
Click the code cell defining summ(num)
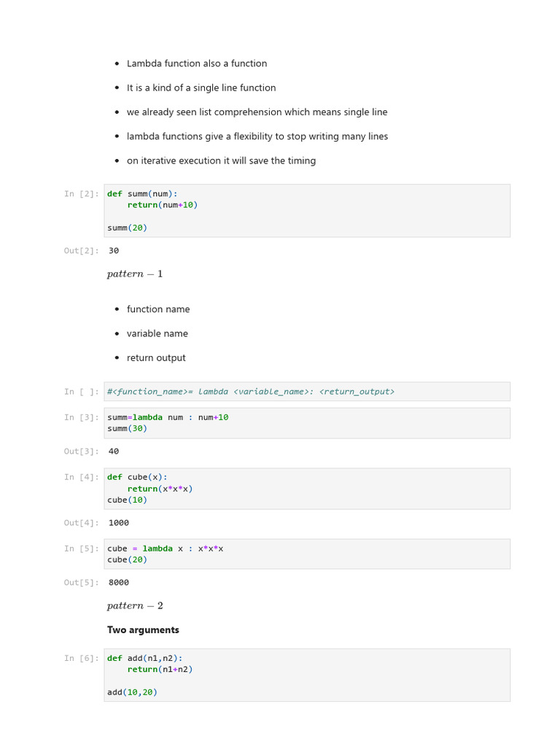(x=306, y=210)
